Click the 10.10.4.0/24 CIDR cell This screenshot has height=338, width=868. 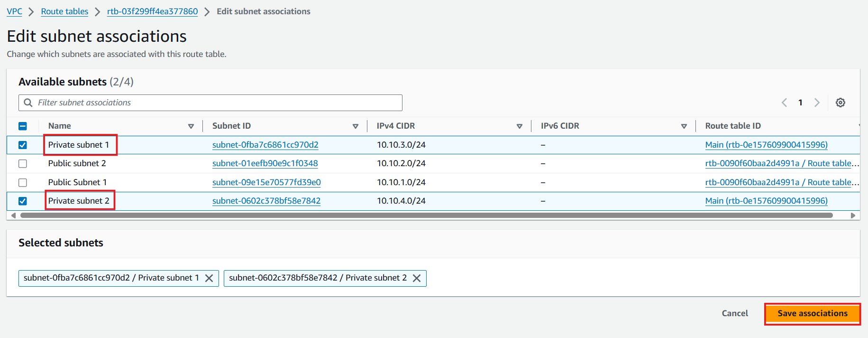(401, 201)
